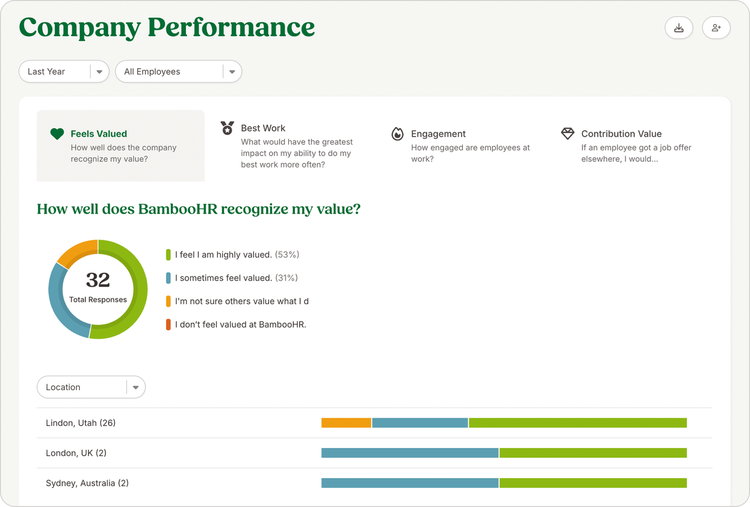750x507 pixels.
Task: Click the green bar segment for Sydney, Australia
Action: (593, 483)
